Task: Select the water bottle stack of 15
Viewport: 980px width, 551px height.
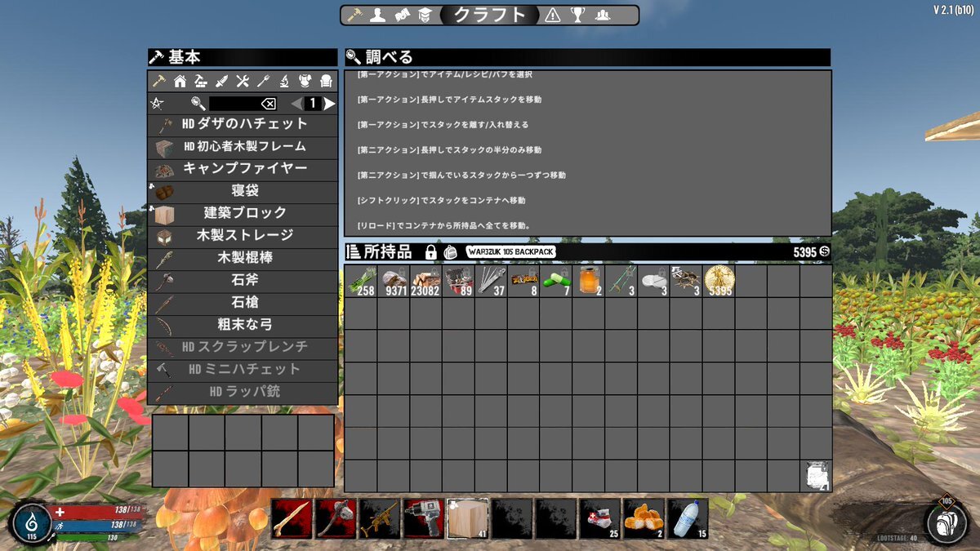Action: click(688, 518)
